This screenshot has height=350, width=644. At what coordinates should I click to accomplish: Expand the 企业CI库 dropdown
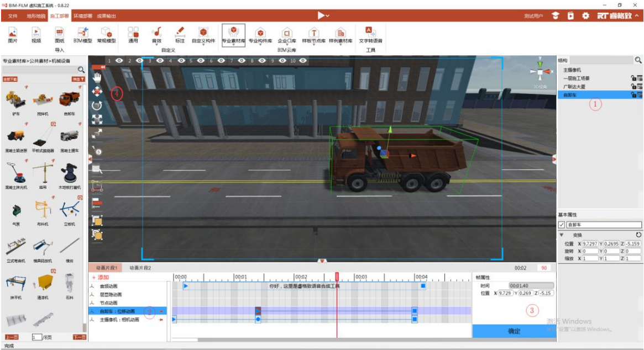pyautogui.click(x=287, y=44)
